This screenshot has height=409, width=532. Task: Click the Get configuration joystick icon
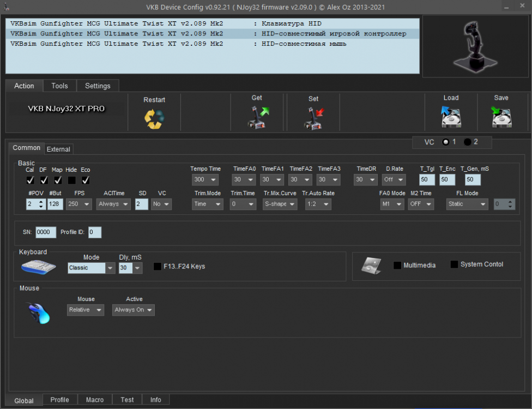click(x=257, y=118)
